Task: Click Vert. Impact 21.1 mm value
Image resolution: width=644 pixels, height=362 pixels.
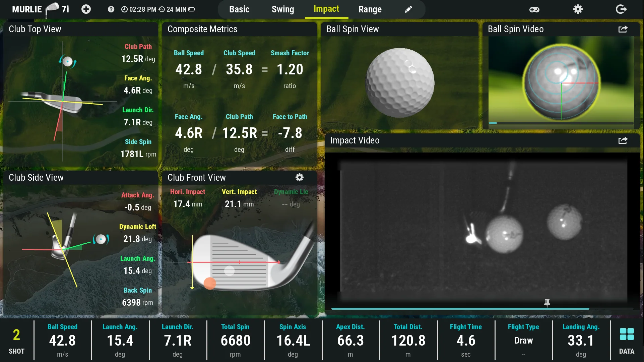Action: (x=239, y=204)
